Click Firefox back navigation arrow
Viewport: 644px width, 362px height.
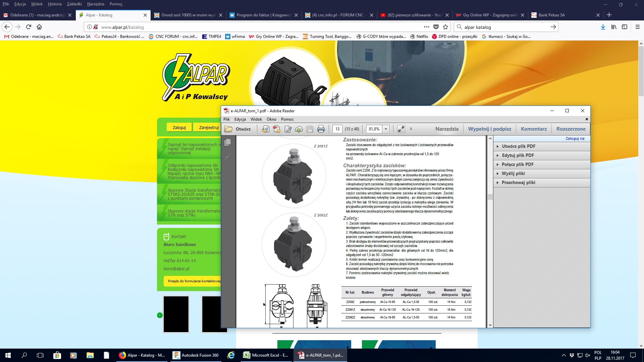pyautogui.click(x=7, y=27)
